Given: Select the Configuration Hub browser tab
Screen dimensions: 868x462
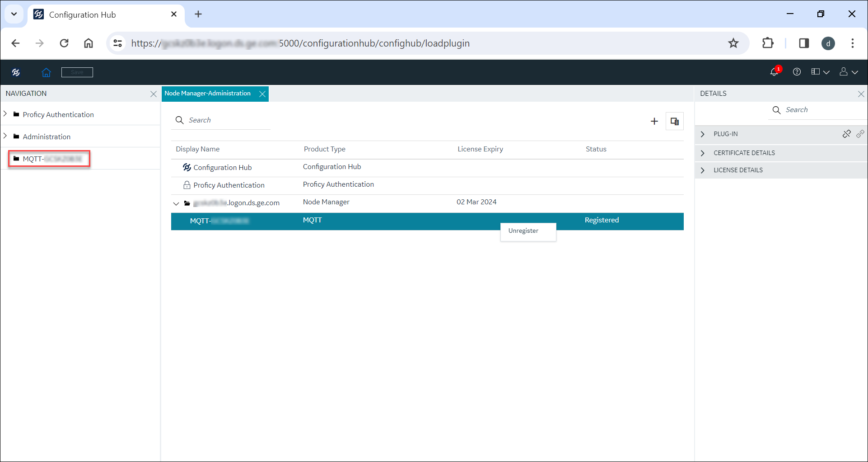Looking at the screenshot, I should [106, 15].
